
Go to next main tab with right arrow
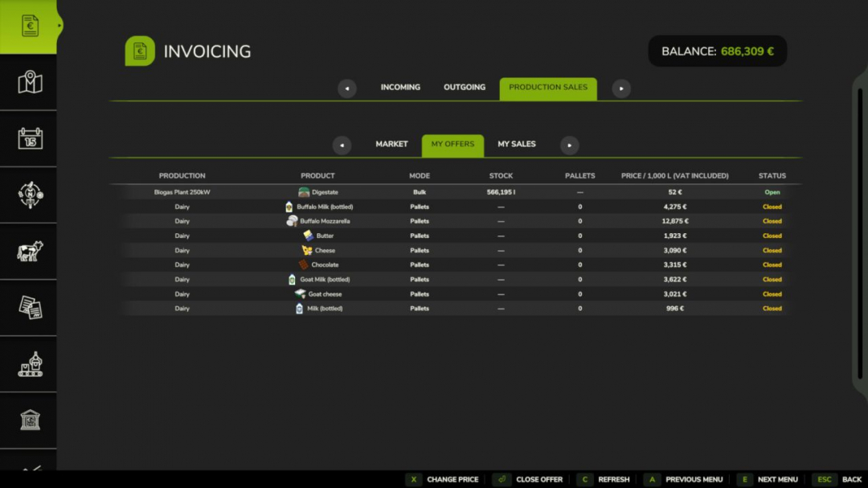click(x=621, y=88)
